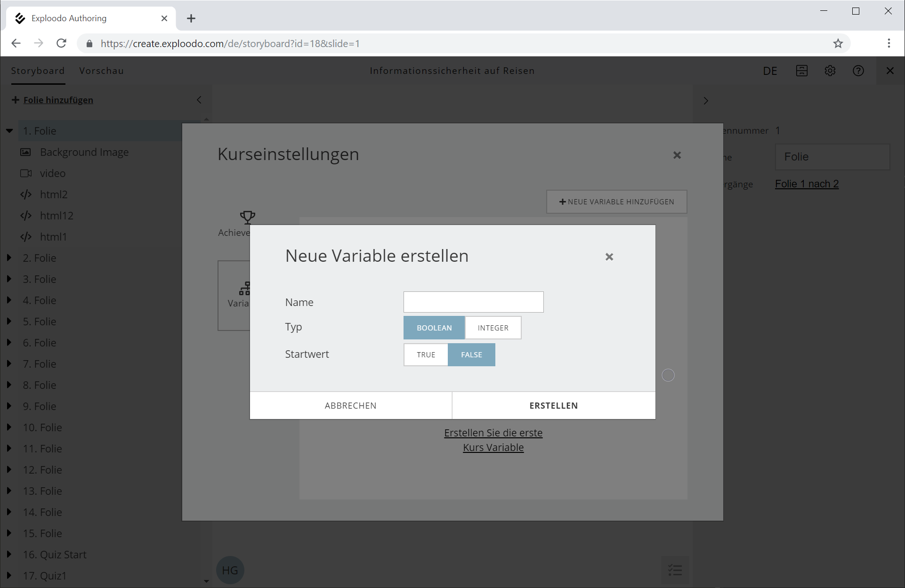
Task: Close the Neue Variable erstellen dialog
Action: coord(609,257)
